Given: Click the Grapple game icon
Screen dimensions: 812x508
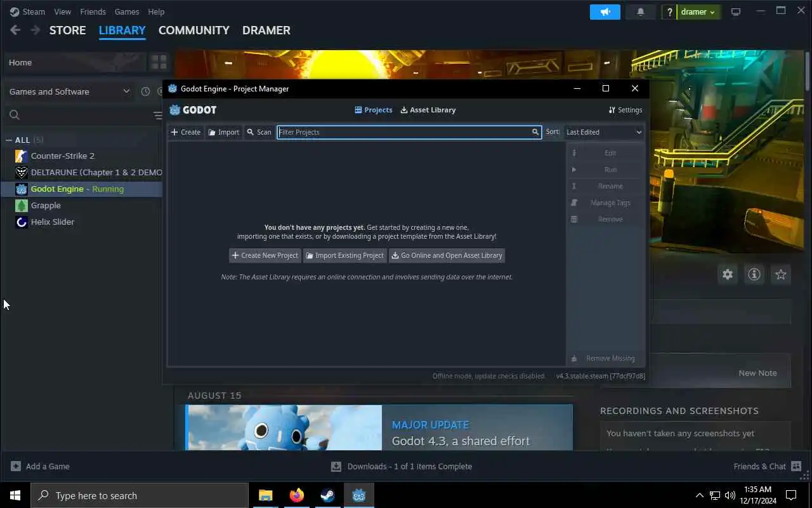Looking at the screenshot, I should 22,205.
